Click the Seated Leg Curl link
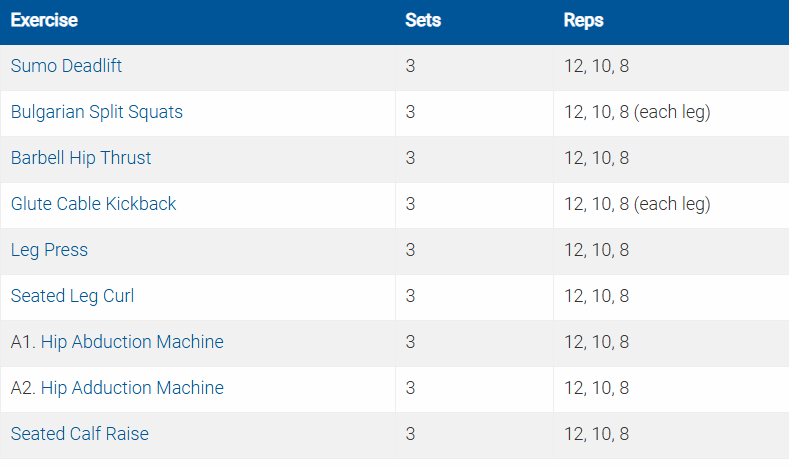 pyautogui.click(x=72, y=296)
